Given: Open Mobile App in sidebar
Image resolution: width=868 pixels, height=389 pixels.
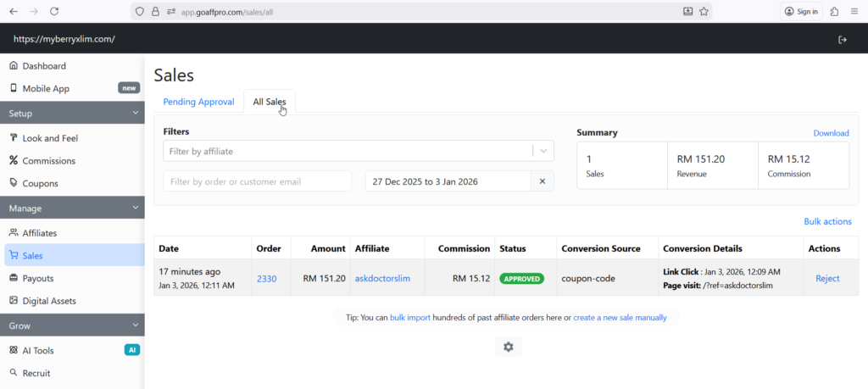Looking at the screenshot, I should coord(46,88).
